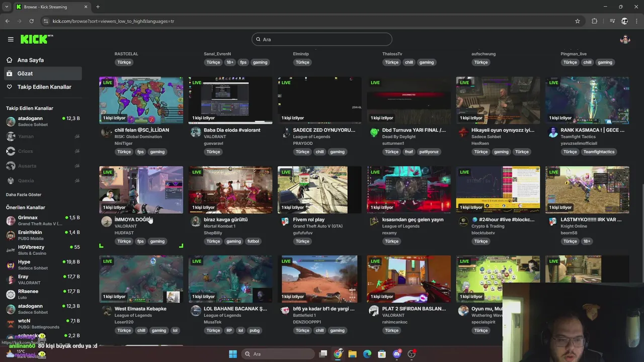The width and height of the screenshot is (644, 362).
Task: Focus the Ara search field
Action: [322, 39]
